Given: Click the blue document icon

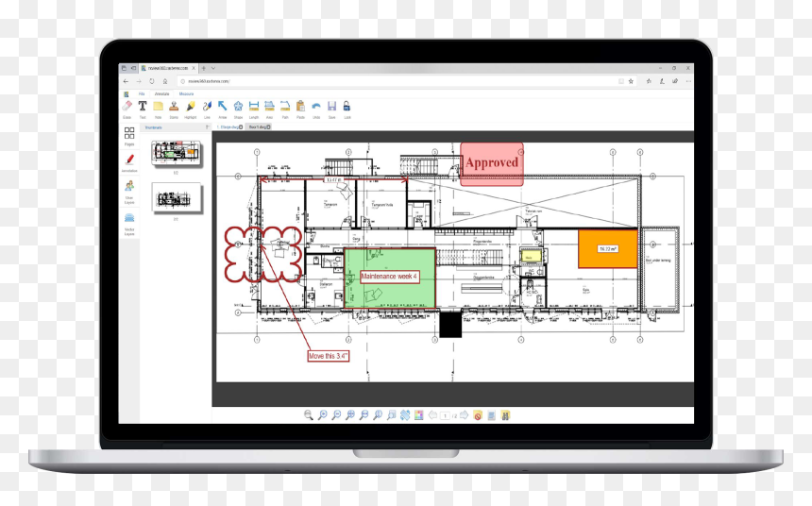Looking at the screenshot, I should coord(491,414).
